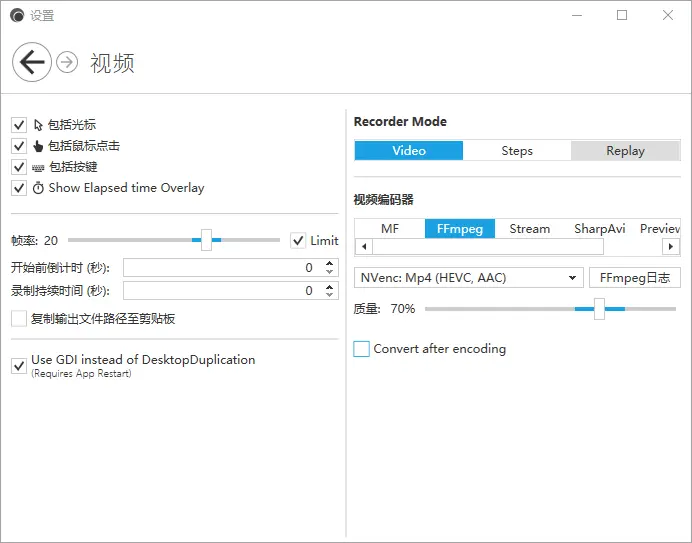Click the 视频编码器 section label
692x543 pixels.
384,200
